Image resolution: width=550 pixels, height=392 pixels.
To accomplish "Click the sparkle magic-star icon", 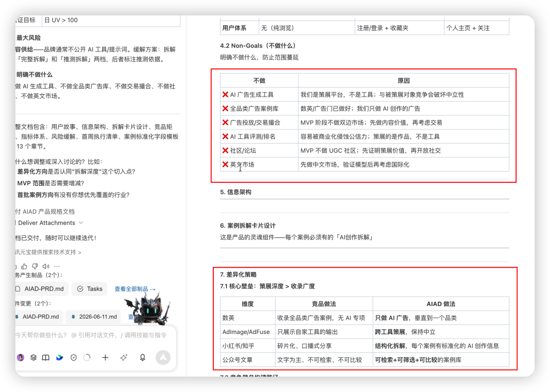I will coord(123,357).
